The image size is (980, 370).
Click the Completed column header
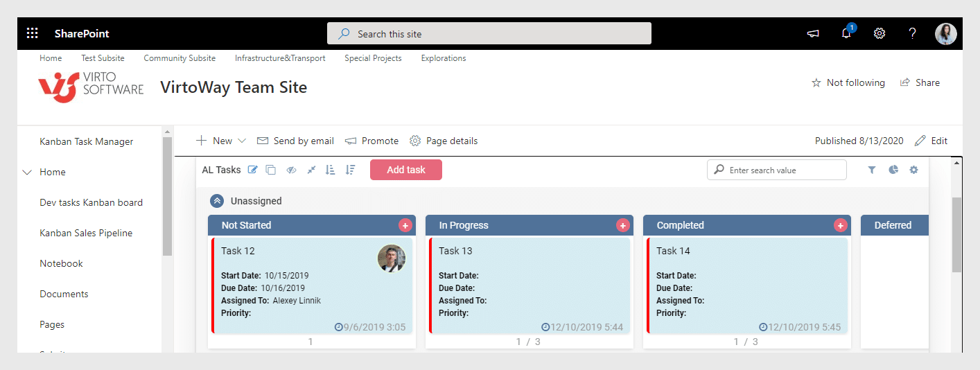747,225
